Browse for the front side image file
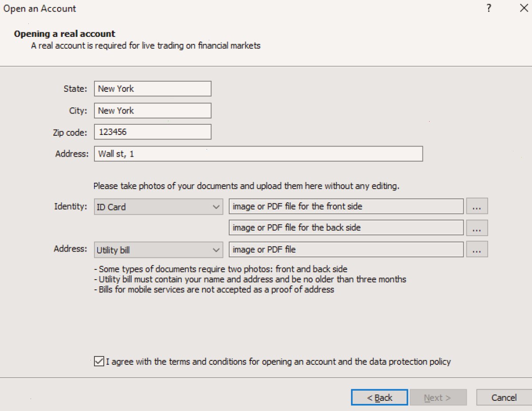 pos(477,206)
